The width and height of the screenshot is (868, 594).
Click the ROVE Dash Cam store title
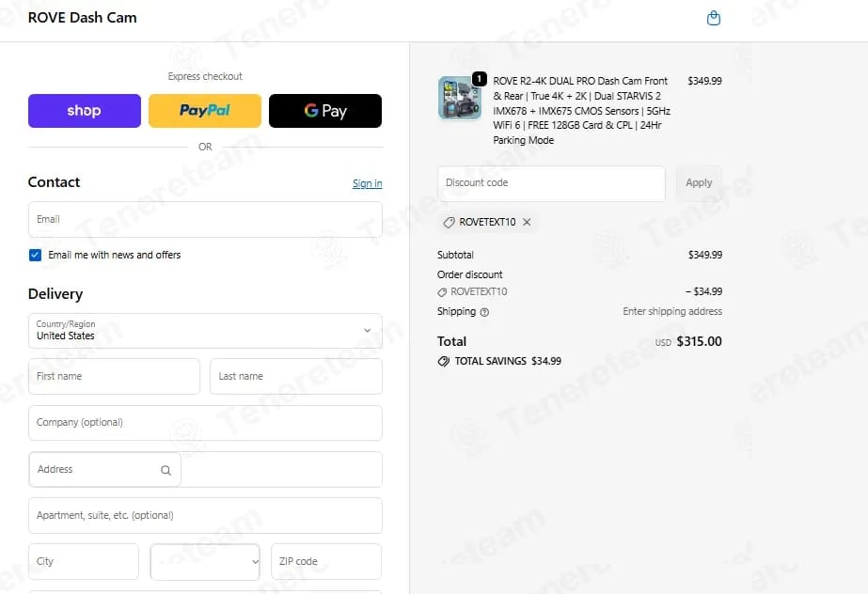pyautogui.click(x=82, y=18)
